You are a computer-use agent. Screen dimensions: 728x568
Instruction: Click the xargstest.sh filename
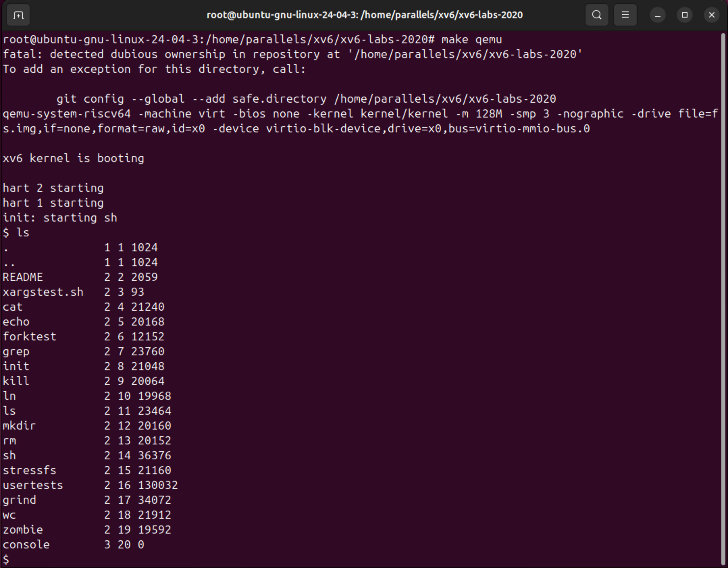tap(43, 292)
